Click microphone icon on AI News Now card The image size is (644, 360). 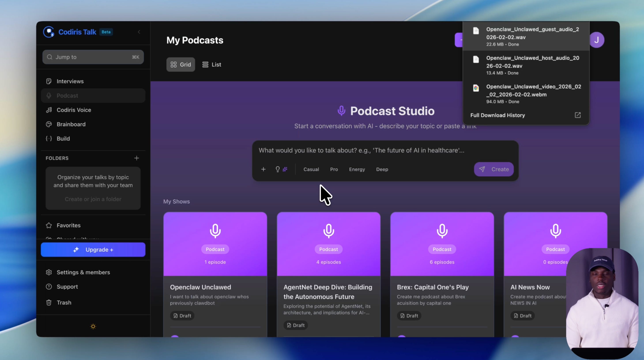click(555, 231)
